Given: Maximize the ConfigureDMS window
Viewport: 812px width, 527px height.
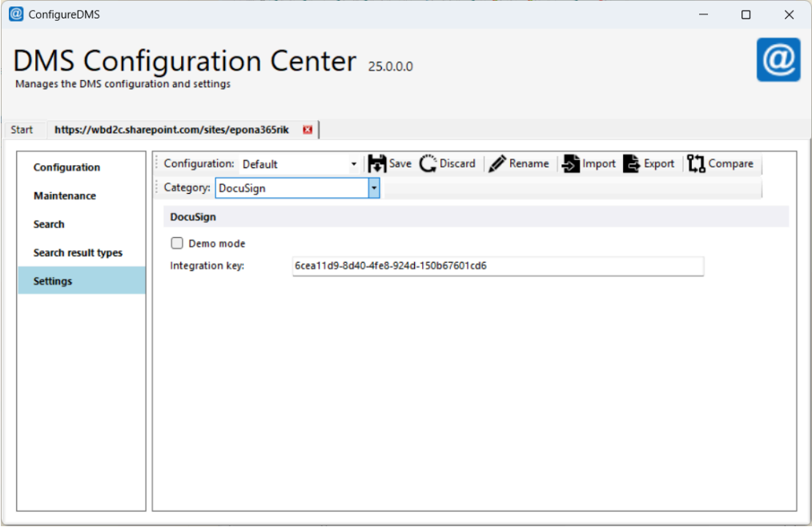Looking at the screenshot, I should [746, 14].
